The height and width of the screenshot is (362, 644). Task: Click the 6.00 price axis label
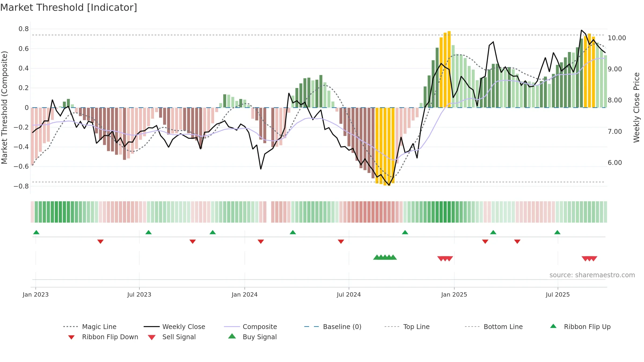click(615, 163)
